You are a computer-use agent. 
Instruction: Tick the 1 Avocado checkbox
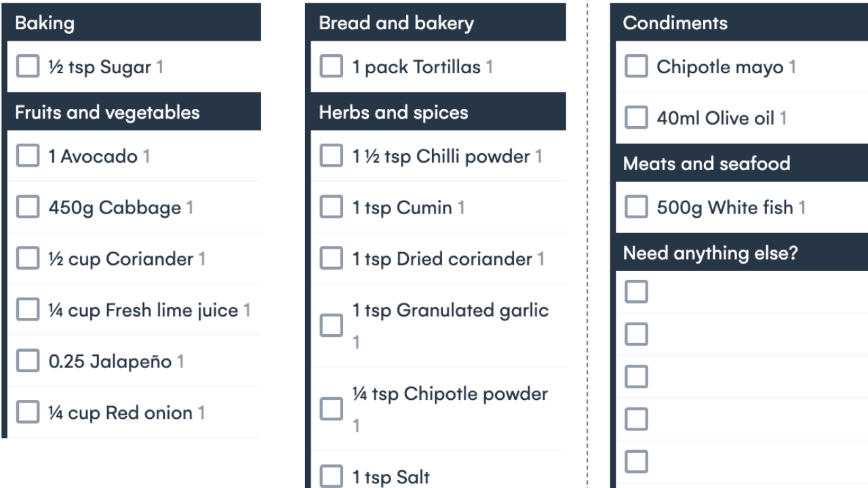(28, 156)
